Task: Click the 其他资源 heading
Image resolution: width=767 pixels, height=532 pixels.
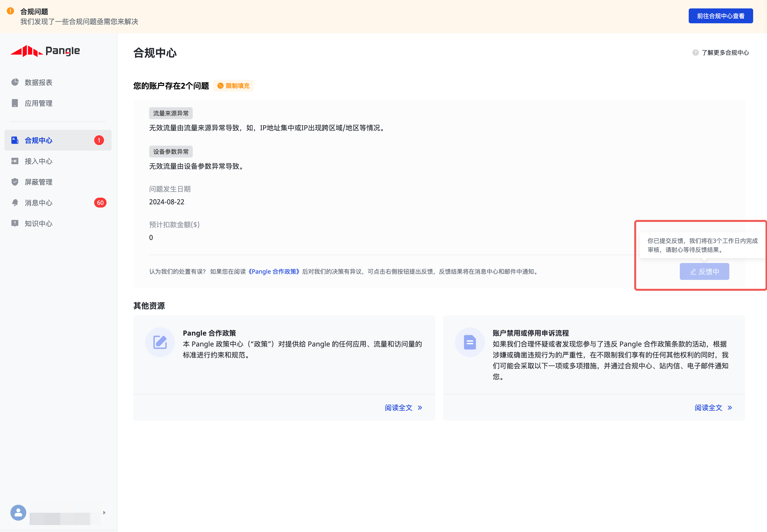Action: (x=149, y=306)
